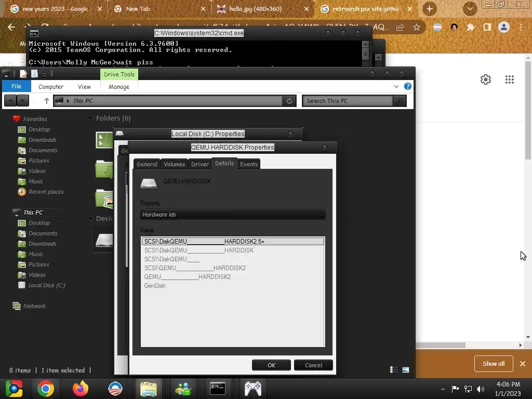532x399 pixels.
Task: Click the Explorer search magnifier icon
Action: tap(400, 101)
